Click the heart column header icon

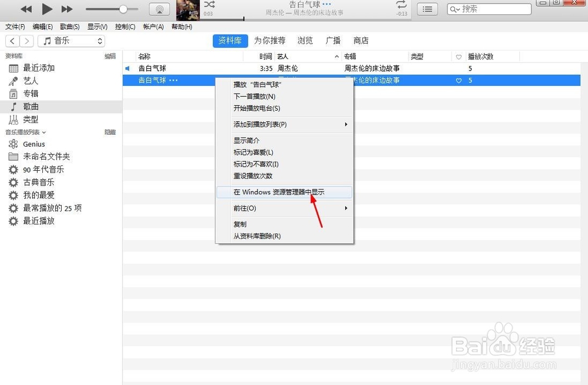pos(459,57)
